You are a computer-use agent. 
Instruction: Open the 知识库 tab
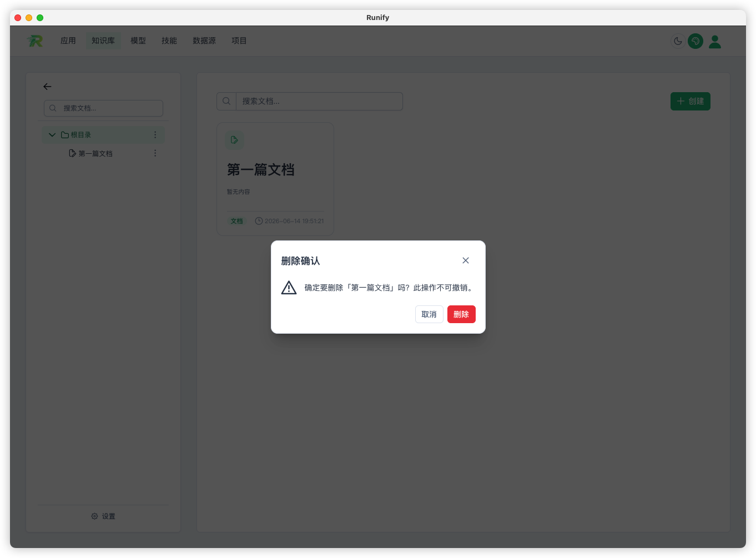pos(103,41)
